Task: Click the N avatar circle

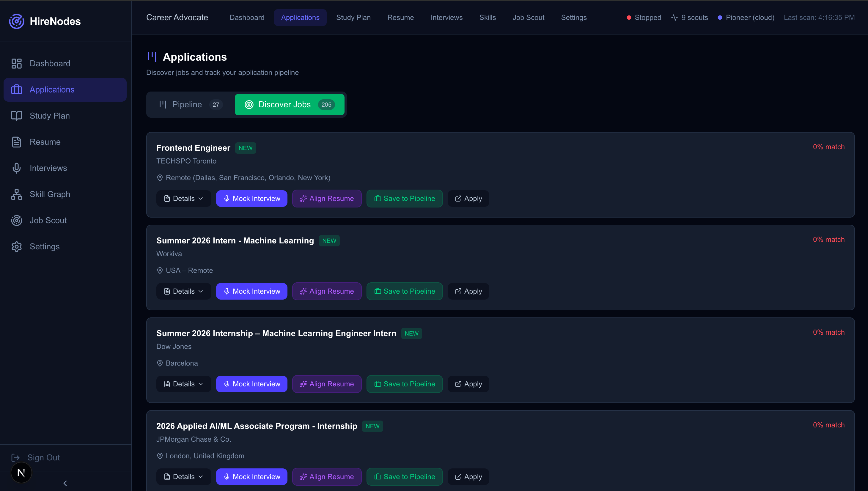Action: click(21, 473)
